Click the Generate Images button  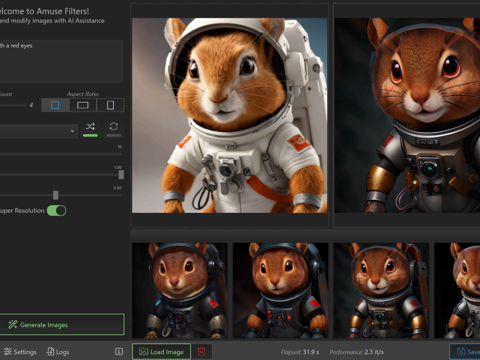click(x=62, y=324)
